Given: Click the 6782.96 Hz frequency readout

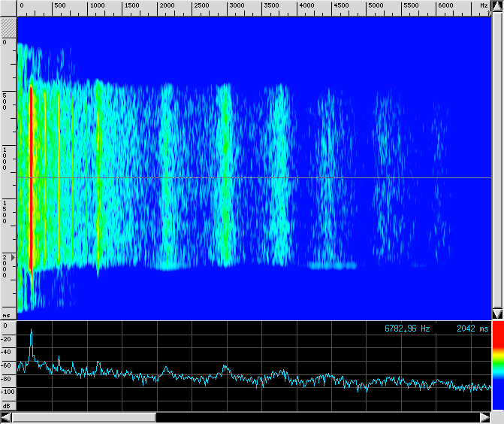Looking at the screenshot, I should tap(407, 329).
